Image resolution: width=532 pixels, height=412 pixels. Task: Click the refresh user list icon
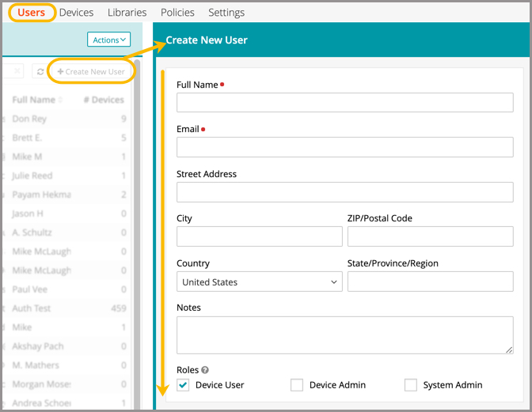[40, 72]
